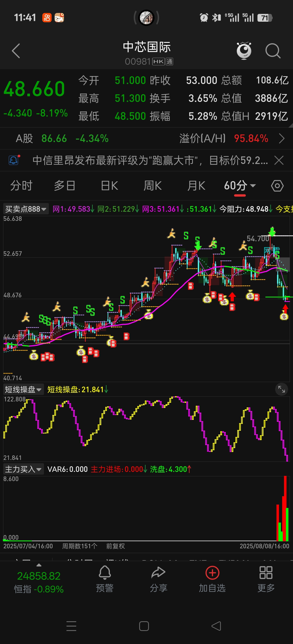The image size is (293, 644).
Task: Tap the battery level indicator
Action: click(265, 18)
